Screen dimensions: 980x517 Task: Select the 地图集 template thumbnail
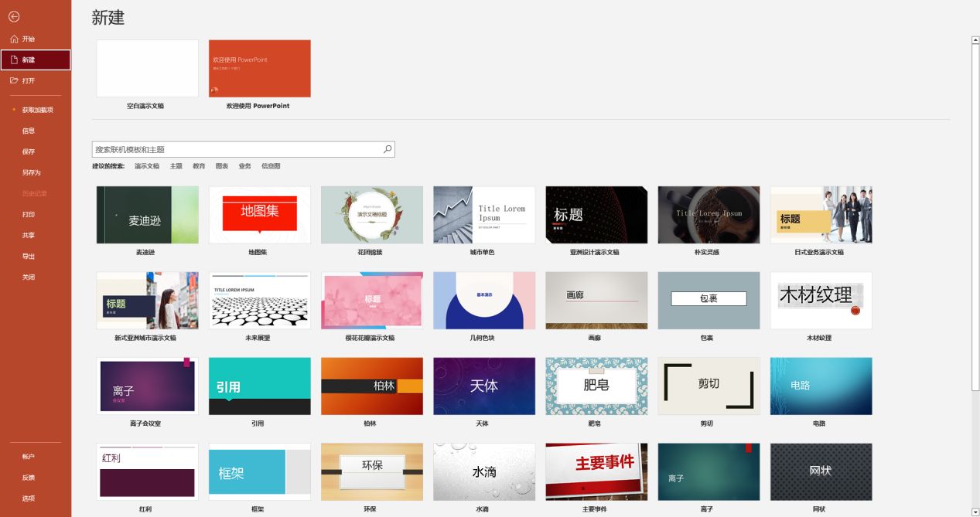pyautogui.click(x=260, y=215)
